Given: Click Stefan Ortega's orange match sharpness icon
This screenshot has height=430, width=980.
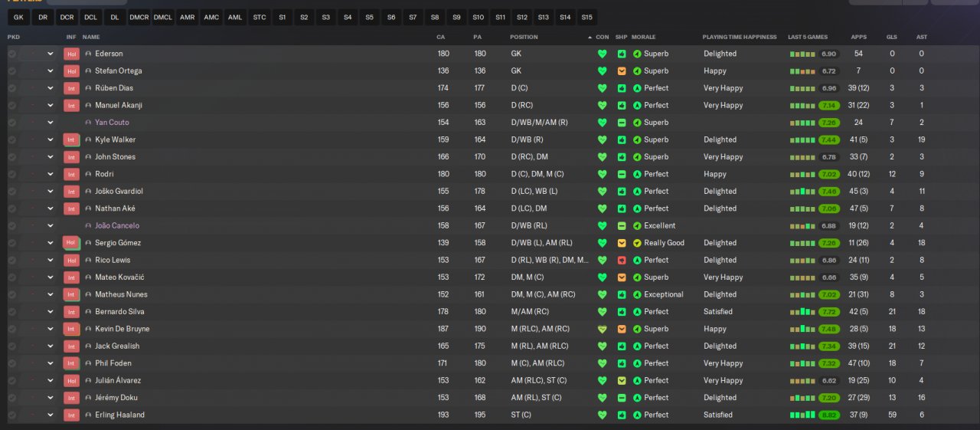Looking at the screenshot, I should click(622, 71).
